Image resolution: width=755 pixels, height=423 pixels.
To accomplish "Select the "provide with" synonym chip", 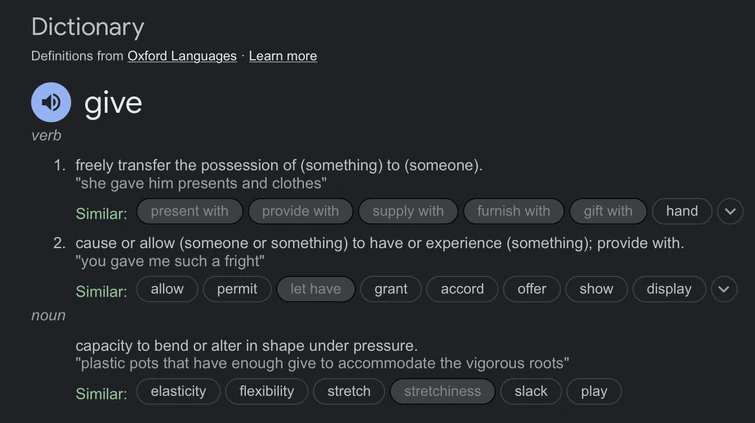I will coord(300,211).
